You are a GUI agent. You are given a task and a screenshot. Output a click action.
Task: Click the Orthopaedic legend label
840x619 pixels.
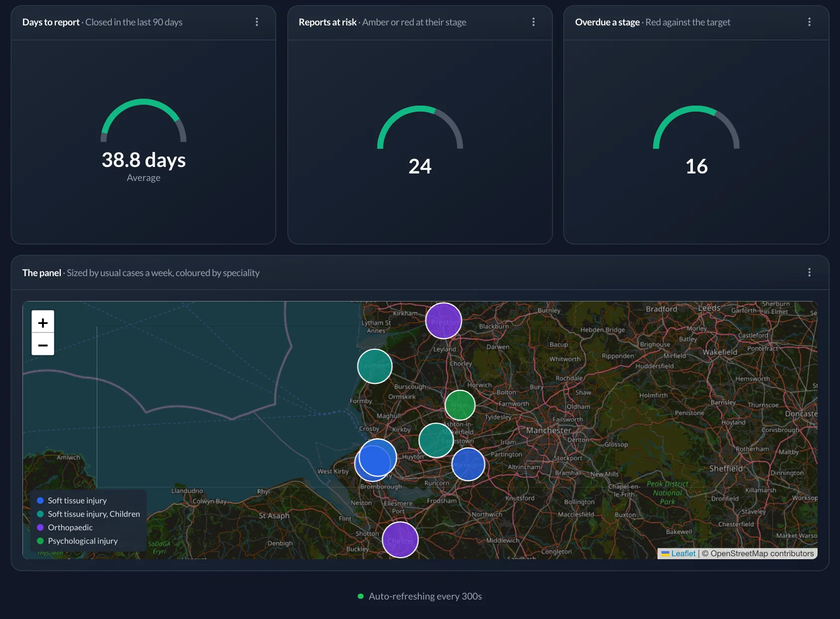[70, 527]
